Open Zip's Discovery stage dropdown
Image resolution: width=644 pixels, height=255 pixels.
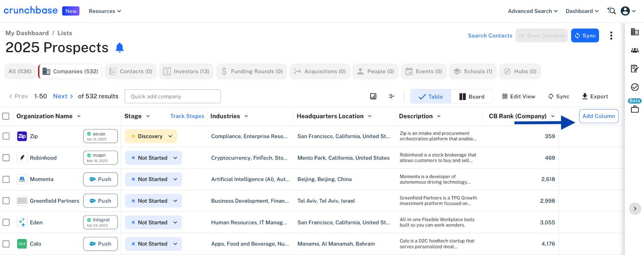point(151,136)
